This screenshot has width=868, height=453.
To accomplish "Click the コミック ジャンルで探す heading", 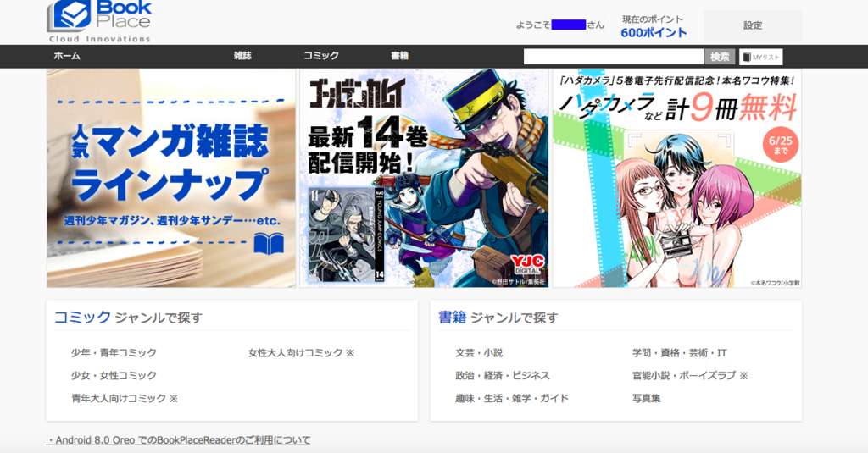I will pos(128,318).
